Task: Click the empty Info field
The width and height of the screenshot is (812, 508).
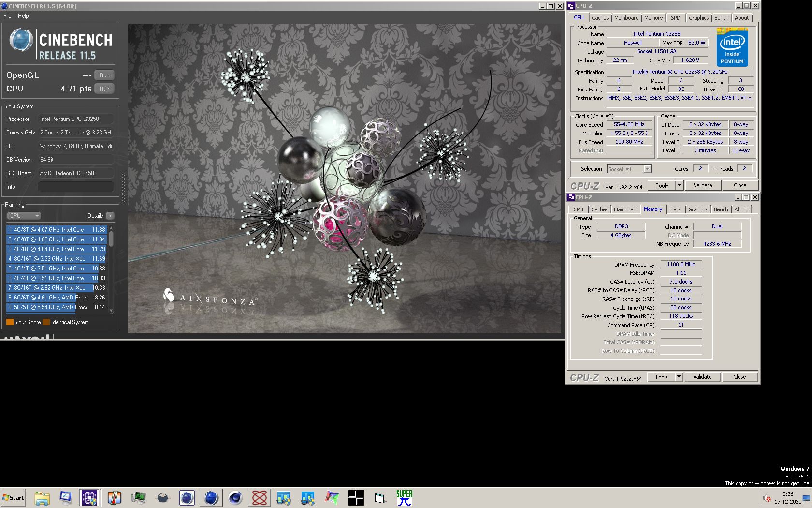Action: point(76,187)
